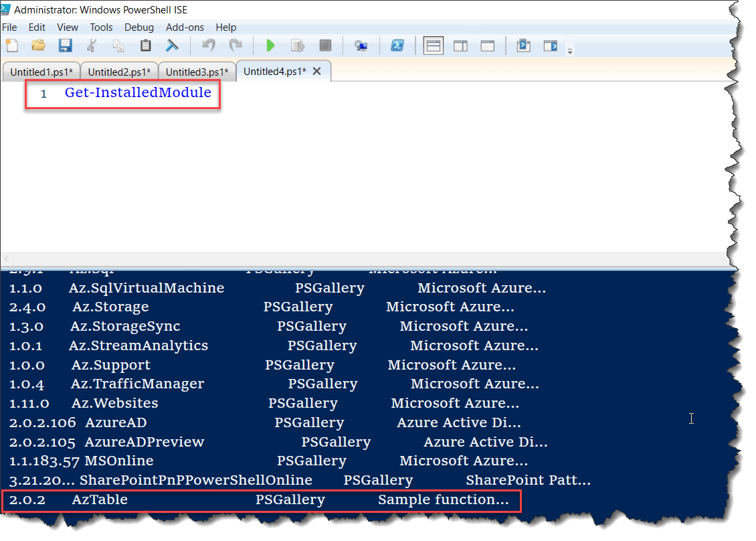Open the Tools menu
Image resolution: width=756 pixels, height=541 pixels.
(x=101, y=27)
